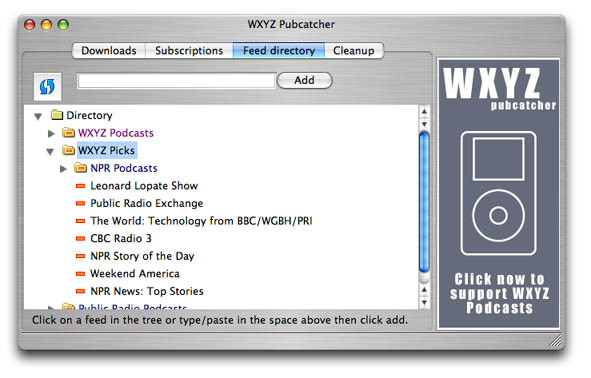Click the blue vertical scrollbar thumb
The image size is (591, 378).
[424, 202]
